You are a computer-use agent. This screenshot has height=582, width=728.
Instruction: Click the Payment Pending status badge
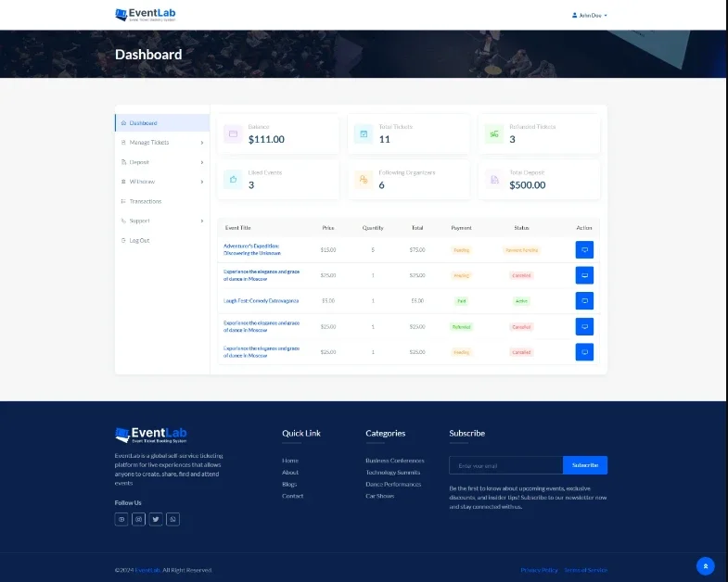coord(521,250)
